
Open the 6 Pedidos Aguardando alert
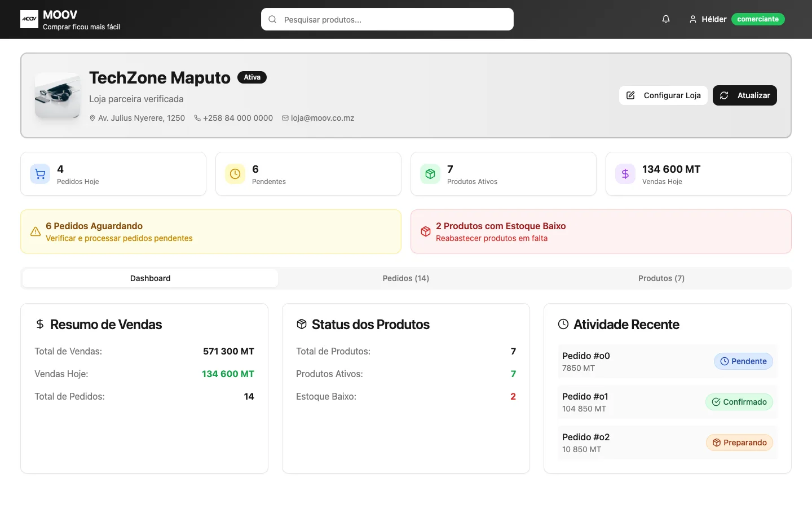click(x=211, y=231)
